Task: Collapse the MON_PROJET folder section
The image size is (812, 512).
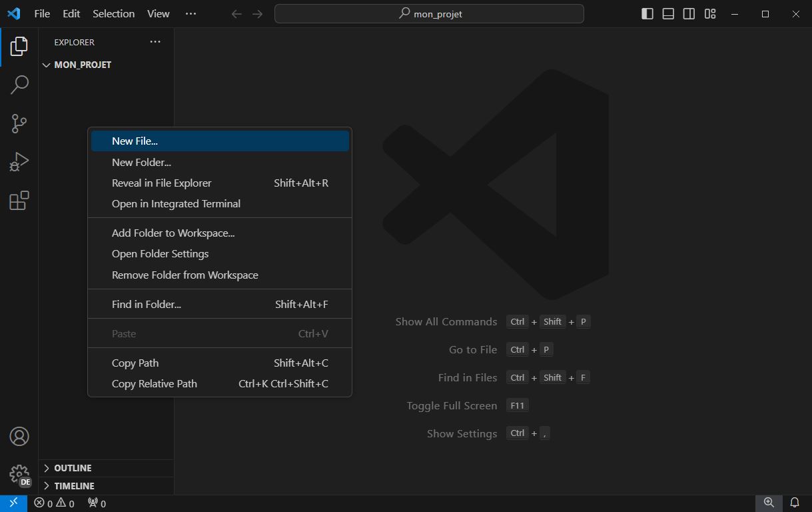Action: [82, 65]
